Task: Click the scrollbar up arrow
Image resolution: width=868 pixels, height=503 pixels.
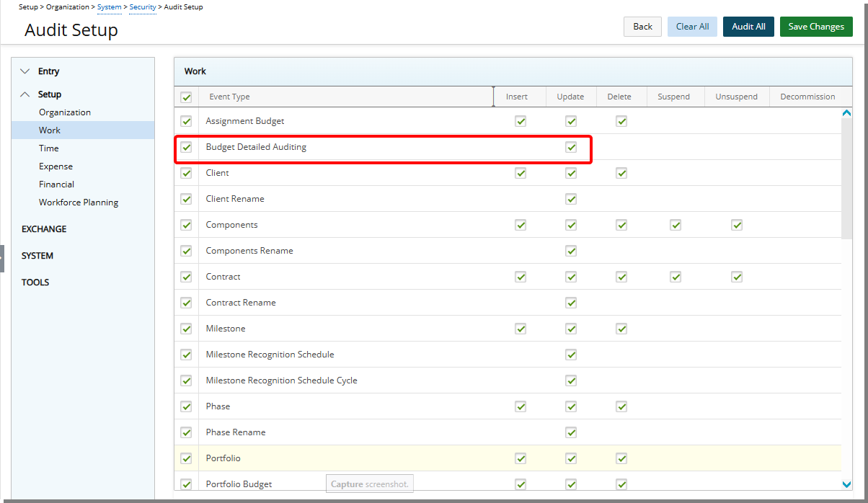Action: [x=846, y=112]
